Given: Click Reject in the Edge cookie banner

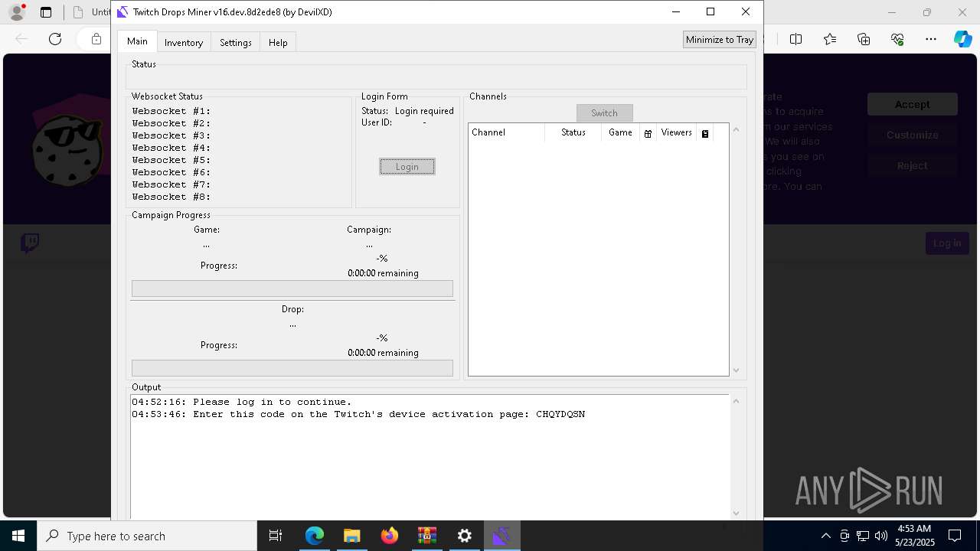Looking at the screenshot, I should 913,166.
